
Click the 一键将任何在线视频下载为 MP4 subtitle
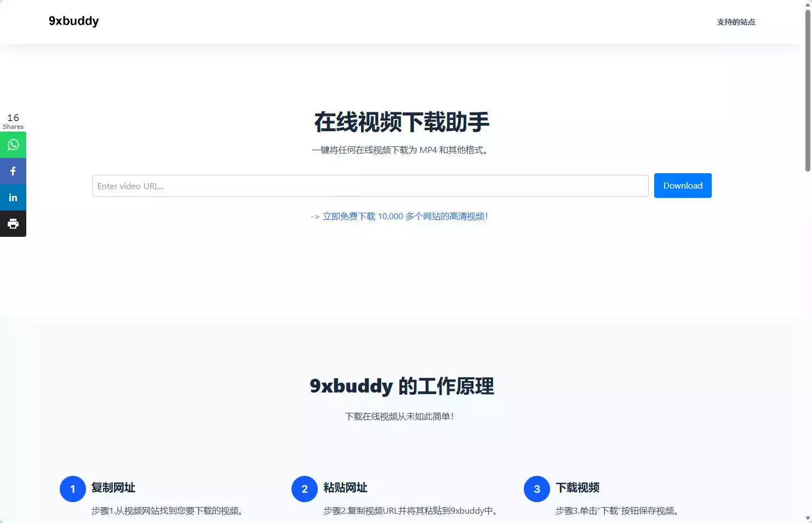[x=400, y=150]
